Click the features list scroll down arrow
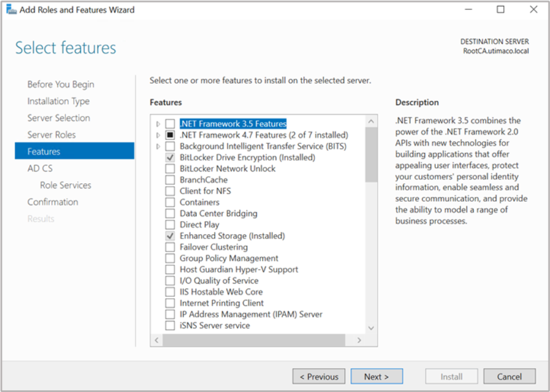 372,328
